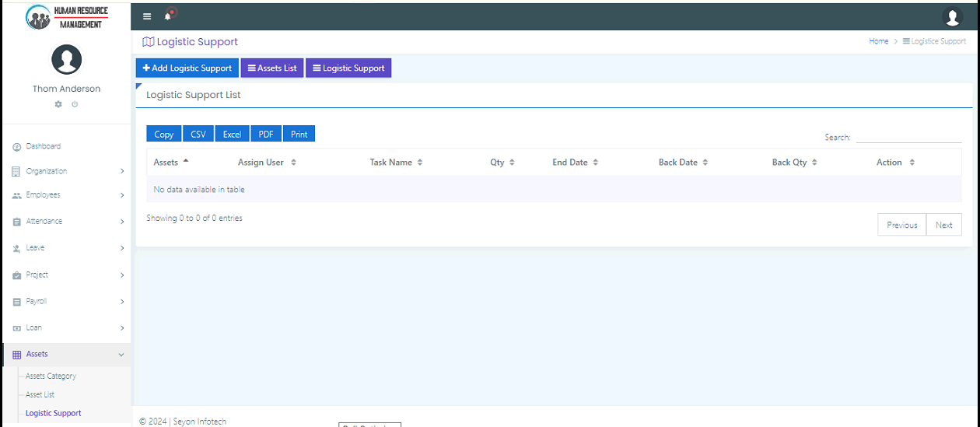Click the Search input field
The width and height of the screenshot is (980, 427).
click(908, 137)
